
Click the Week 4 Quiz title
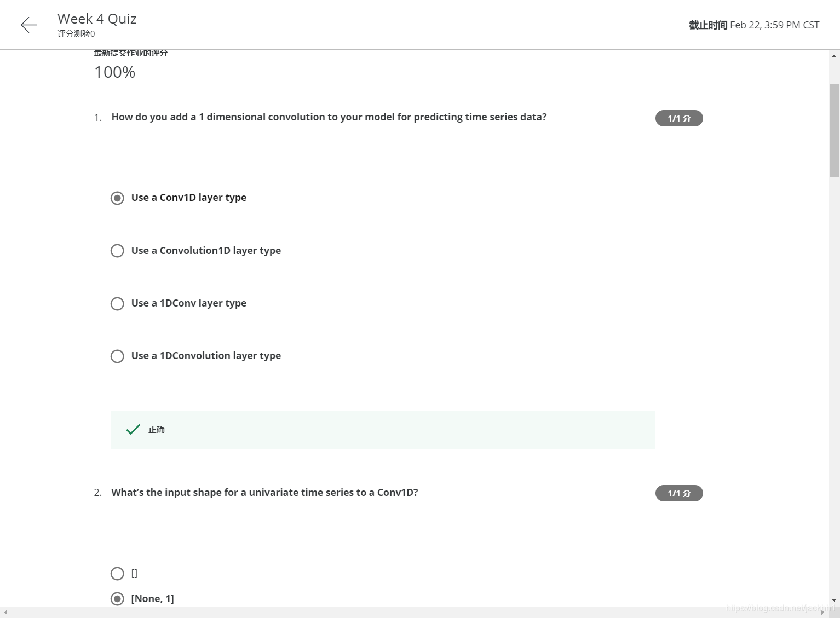pyautogui.click(x=97, y=19)
